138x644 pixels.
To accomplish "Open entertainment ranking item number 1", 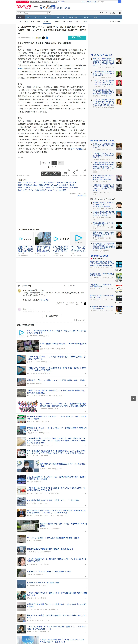I will 106,63.
